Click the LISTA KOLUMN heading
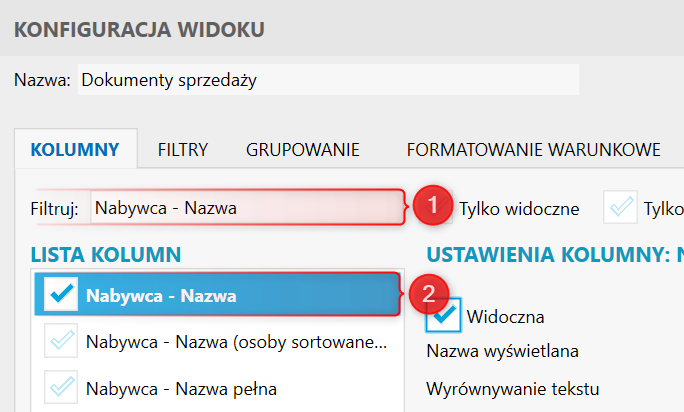Screen dimensions: 684x412 [x=105, y=255]
